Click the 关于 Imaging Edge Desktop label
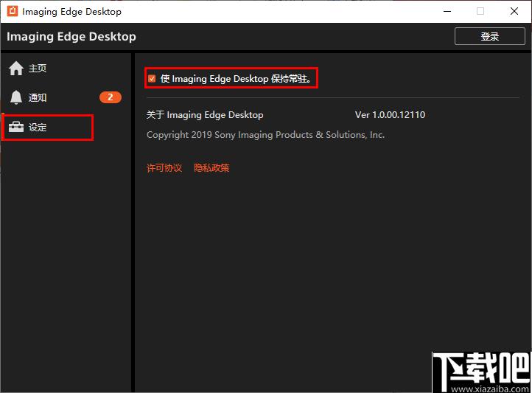The image size is (532, 393). point(205,115)
